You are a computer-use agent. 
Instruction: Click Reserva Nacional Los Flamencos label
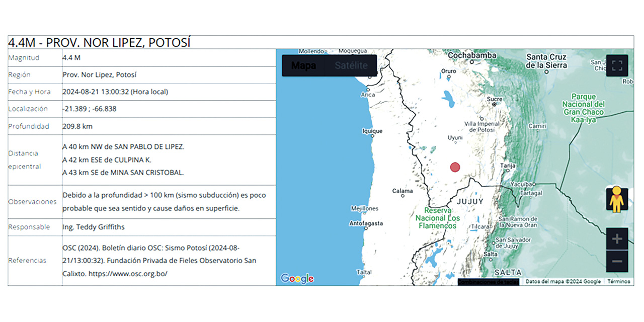438,218
